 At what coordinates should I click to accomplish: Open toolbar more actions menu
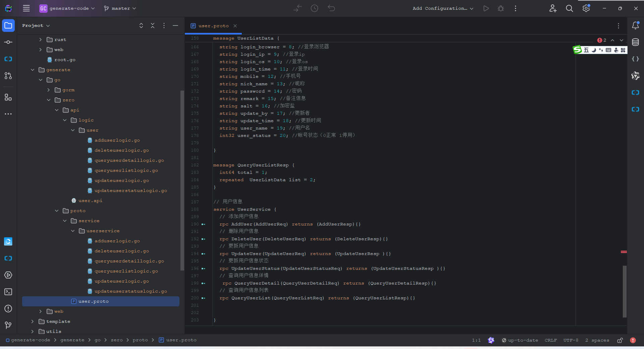[516, 8]
